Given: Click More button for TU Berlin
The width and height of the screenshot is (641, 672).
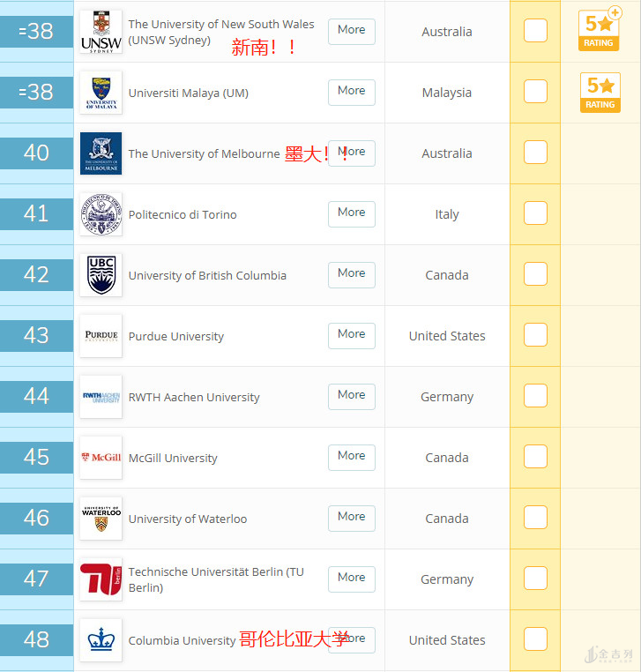Looking at the screenshot, I should click(352, 579).
